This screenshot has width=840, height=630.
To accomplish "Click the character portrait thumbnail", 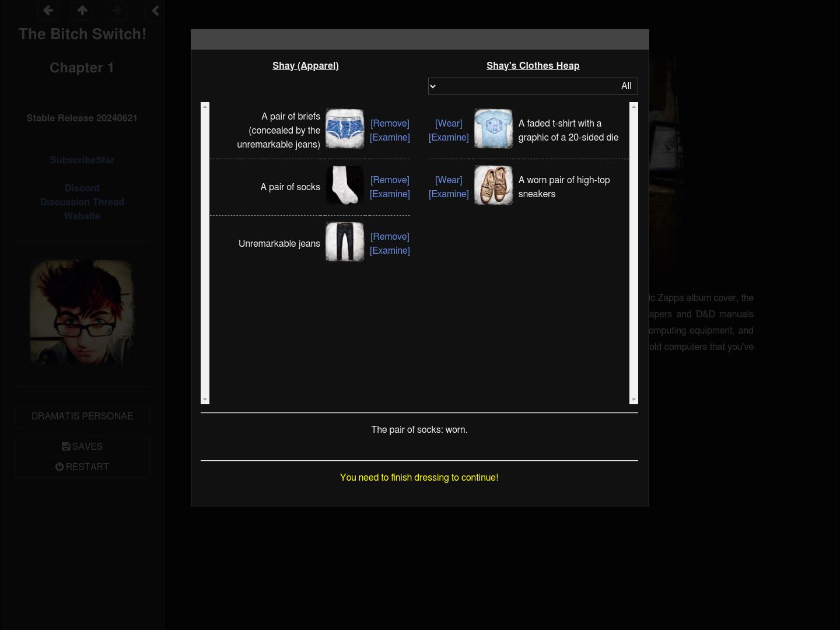I will click(82, 313).
